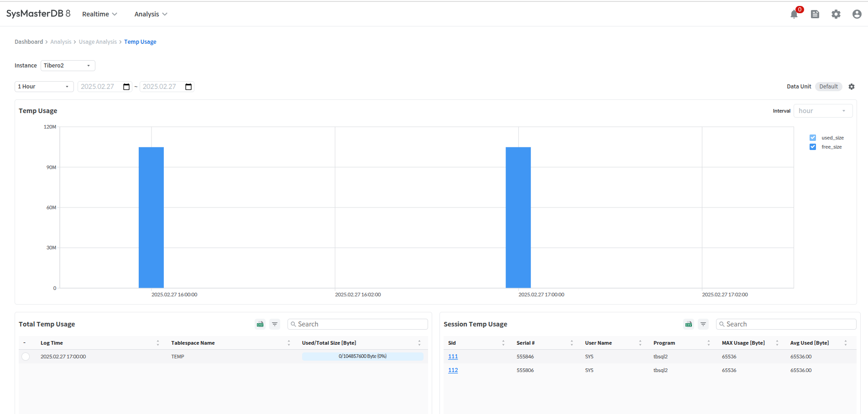Click the 2025.02.27 17:00:00 log time cell
The width and height of the screenshot is (868, 414).
click(63, 357)
